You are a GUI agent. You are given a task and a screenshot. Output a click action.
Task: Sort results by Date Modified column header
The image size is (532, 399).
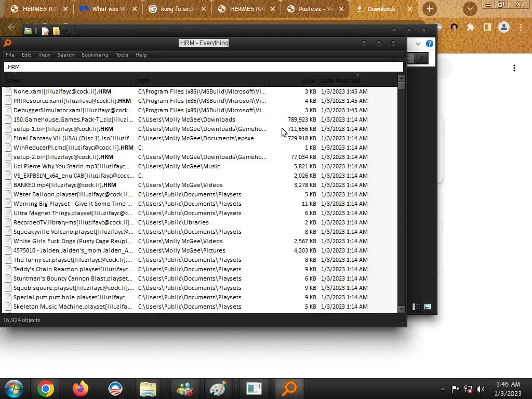357,81
